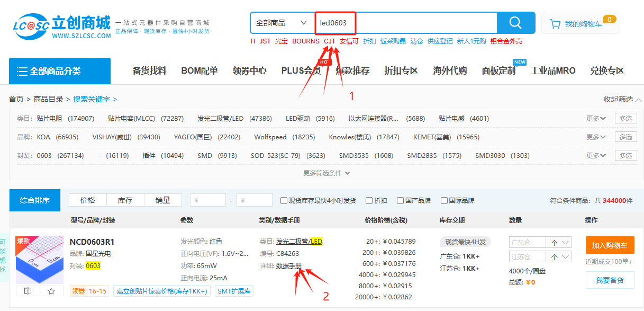Click the minimum price input

click(x=208, y=200)
